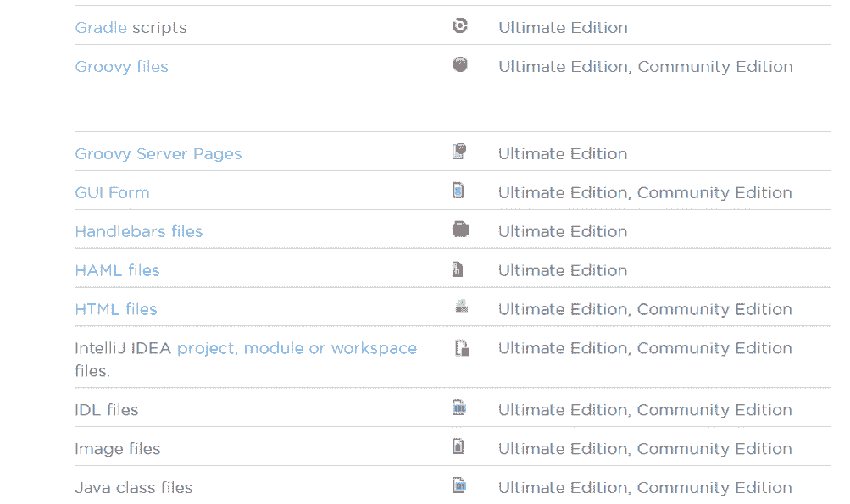
Task: Click the Java class files row text
Action: (133, 488)
